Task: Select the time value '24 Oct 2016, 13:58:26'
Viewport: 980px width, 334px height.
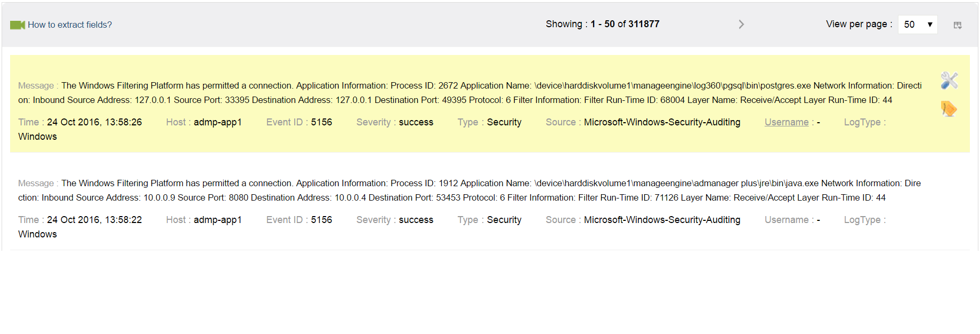Action: [x=94, y=122]
